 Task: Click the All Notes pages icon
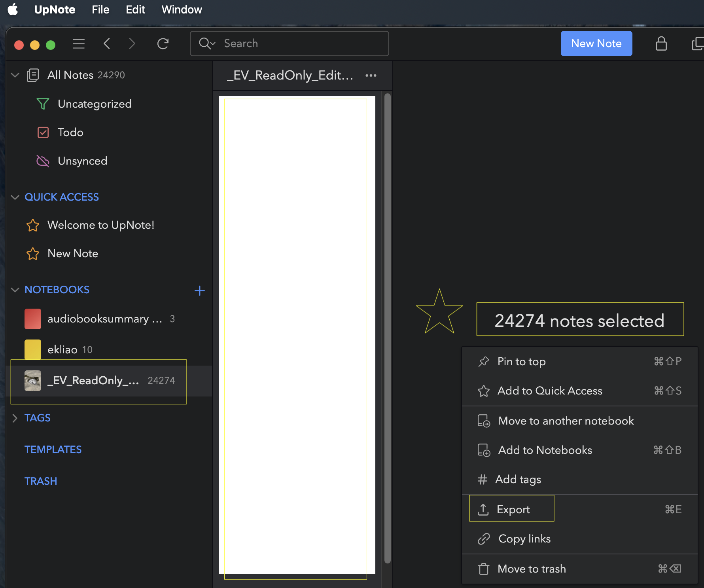(x=33, y=75)
